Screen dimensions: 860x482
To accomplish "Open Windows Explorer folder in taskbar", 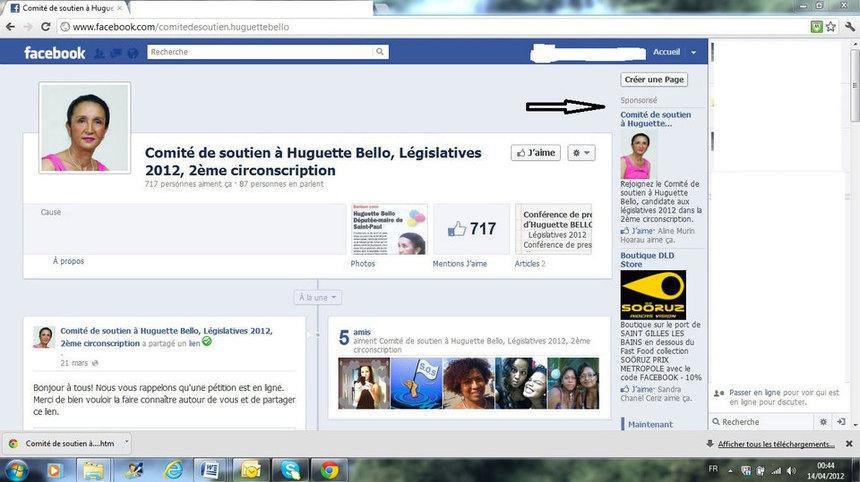I will tap(94, 470).
